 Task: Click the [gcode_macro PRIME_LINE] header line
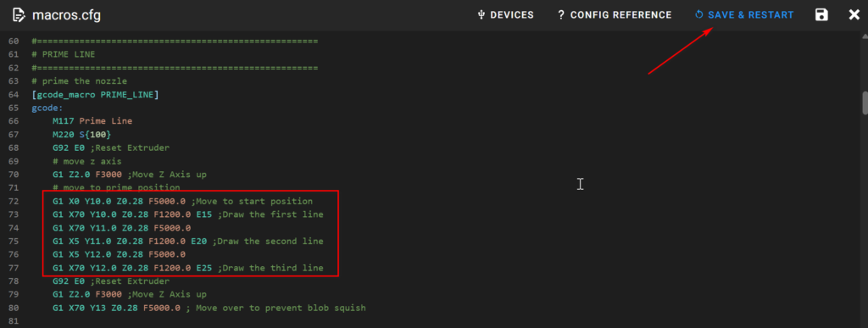click(x=95, y=95)
